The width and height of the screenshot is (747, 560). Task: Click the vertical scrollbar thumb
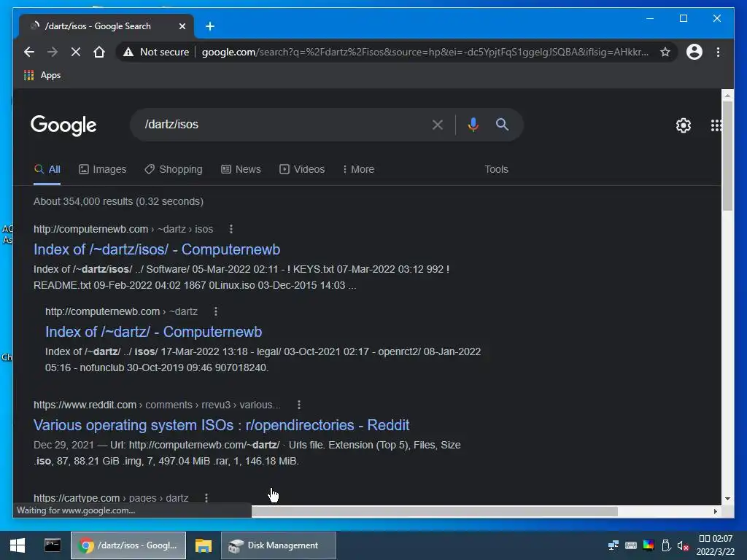click(727, 156)
